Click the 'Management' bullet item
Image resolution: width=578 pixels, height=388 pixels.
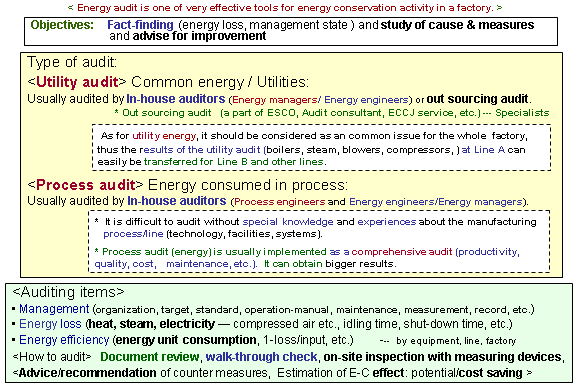point(54,309)
